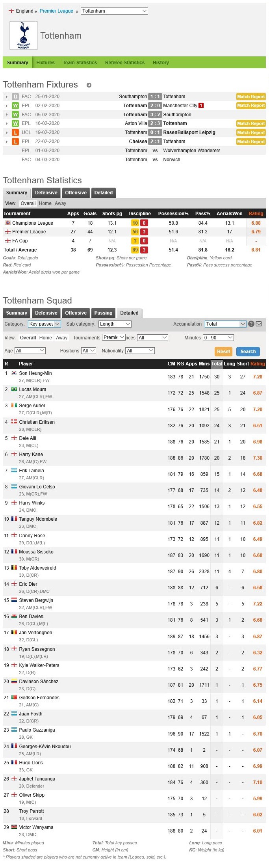Viewport: 269px width, 868px height.
Task: Sort the squad table by Rating column
Action: [258, 364]
